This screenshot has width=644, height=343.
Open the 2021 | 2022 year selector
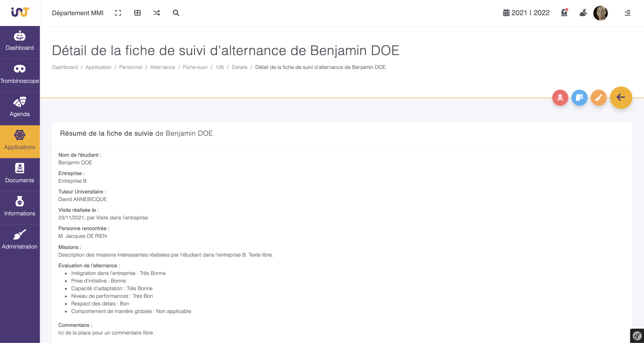pyautogui.click(x=526, y=13)
